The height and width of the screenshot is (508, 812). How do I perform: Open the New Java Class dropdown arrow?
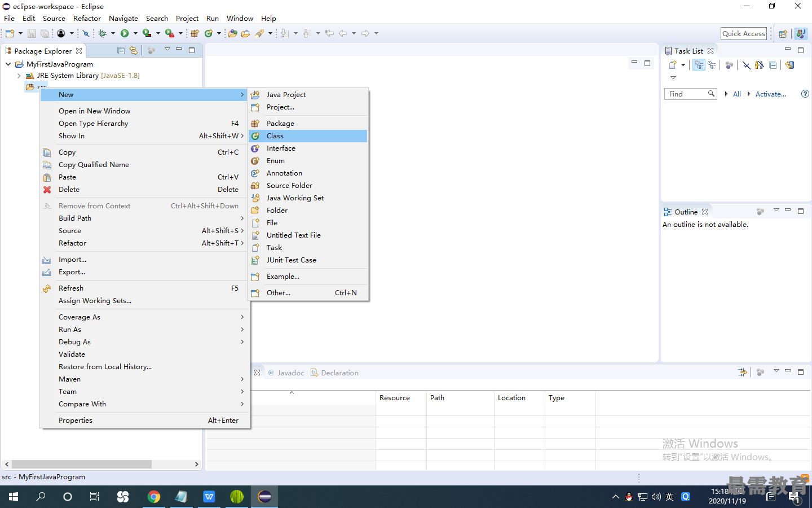(219, 33)
